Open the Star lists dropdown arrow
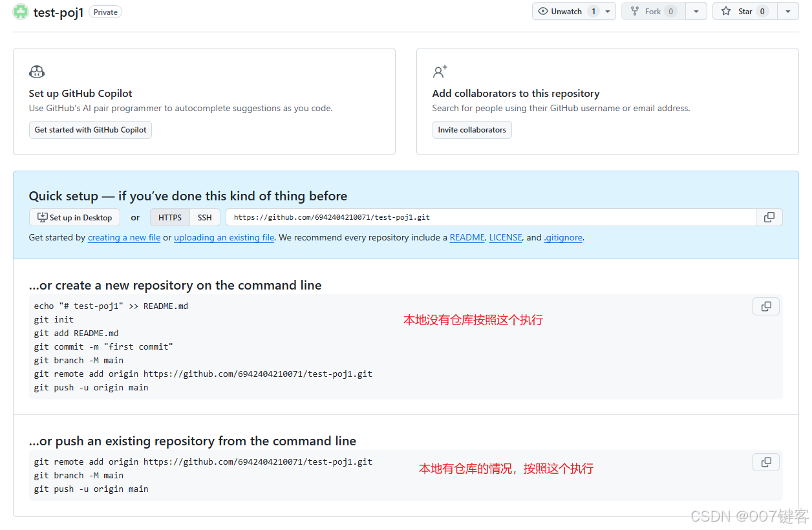Screen dimensions: 812x530 pos(787,12)
